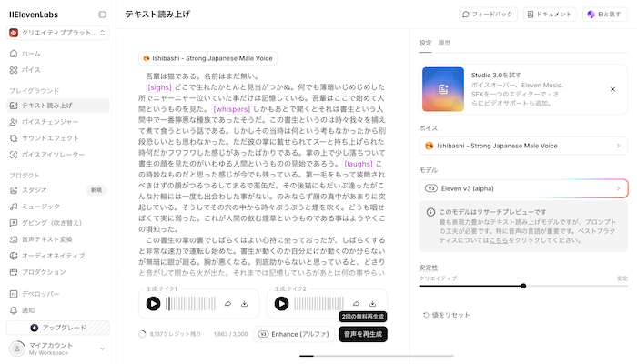This screenshot has width=637, height=364.
Task: Download the Take 1 audio
Action: click(x=244, y=304)
